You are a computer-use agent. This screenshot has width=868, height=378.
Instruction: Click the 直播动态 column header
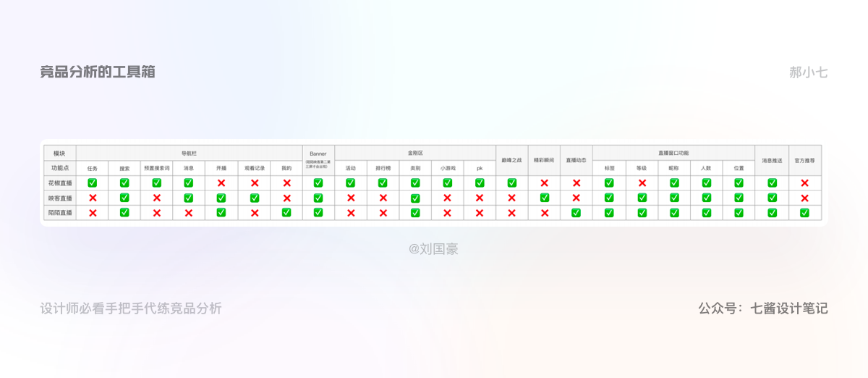pyautogui.click(x=576, y=160)
